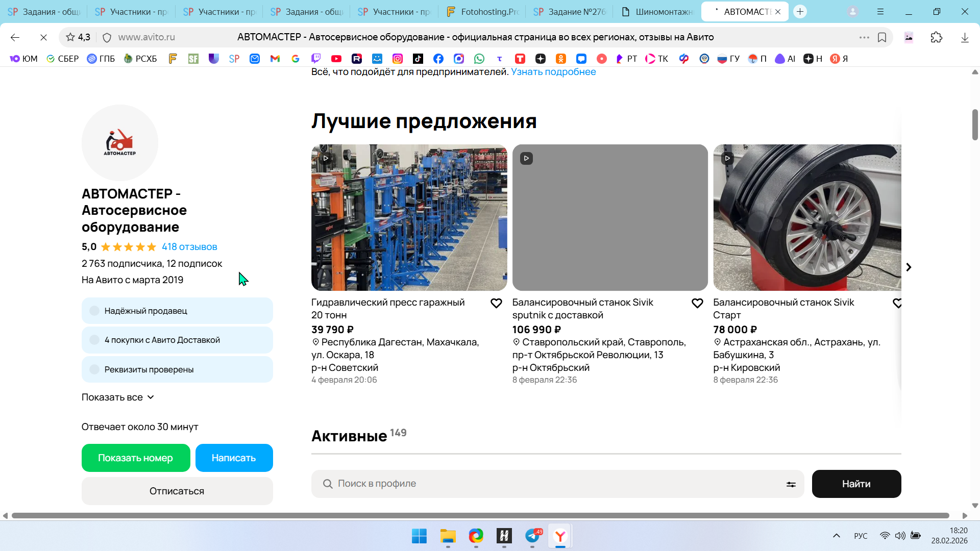Image resolution: width=980 pixels, height=551 pixels.
Task: Stop loading the page with X icon
Action: [x=43, y=37]
